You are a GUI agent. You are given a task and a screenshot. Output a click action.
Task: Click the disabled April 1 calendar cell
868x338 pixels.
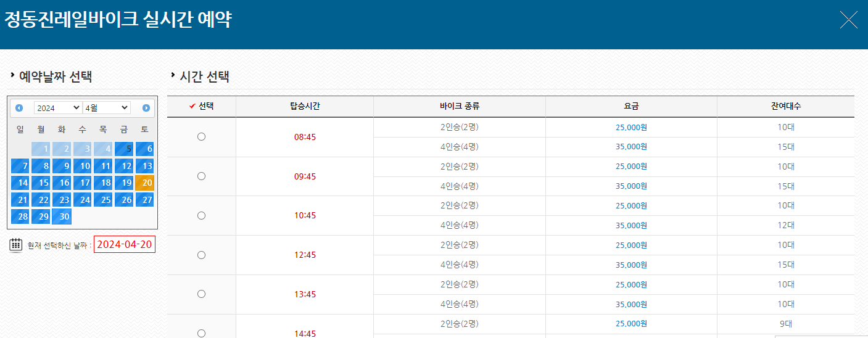pyautogui.click(x=41, y=149)
